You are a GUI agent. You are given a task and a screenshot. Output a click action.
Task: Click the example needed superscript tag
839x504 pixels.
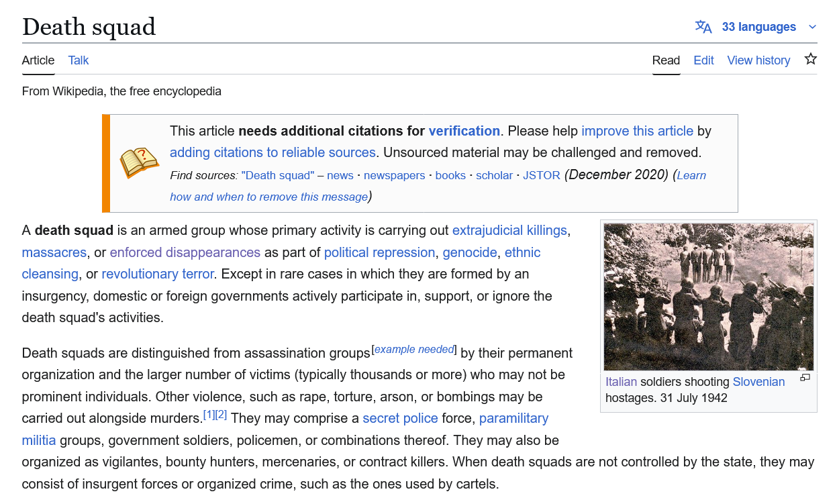click(x=414, y=349)
